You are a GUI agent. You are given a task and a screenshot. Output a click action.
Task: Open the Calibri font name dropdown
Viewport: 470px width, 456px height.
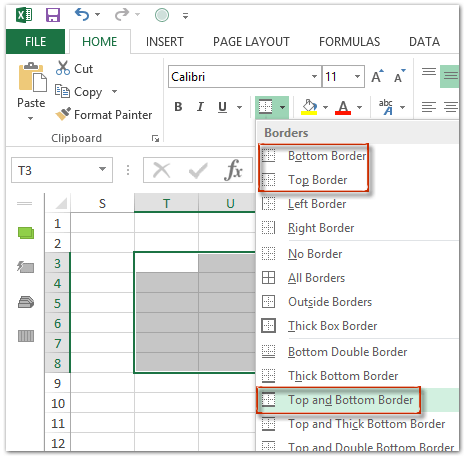tap(314, 77)
